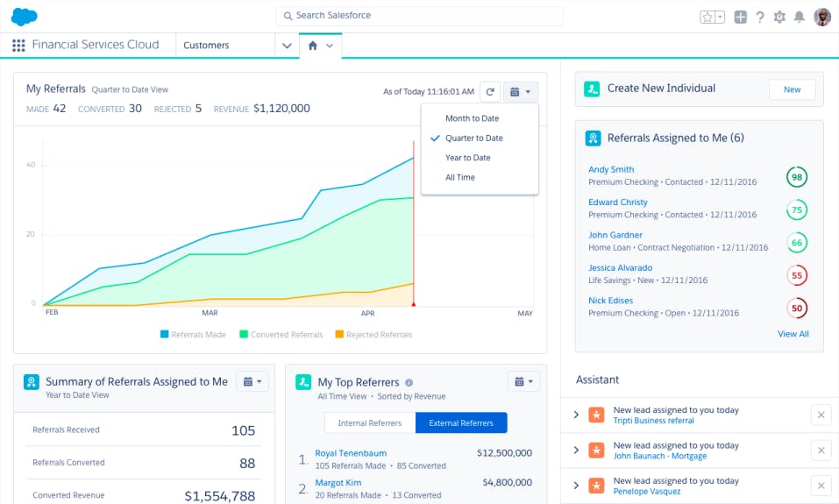Open the help question mark icon

coord(760,18)
